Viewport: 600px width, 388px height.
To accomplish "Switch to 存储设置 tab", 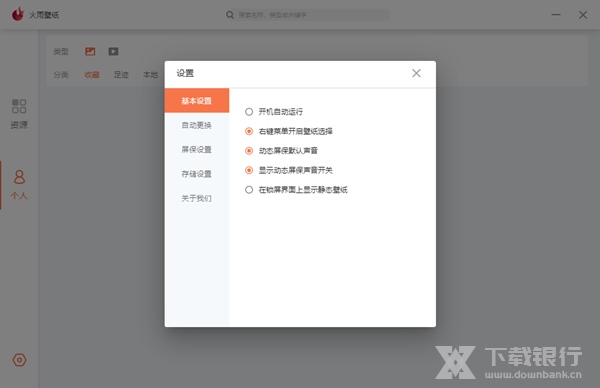I will pos(197,174).
